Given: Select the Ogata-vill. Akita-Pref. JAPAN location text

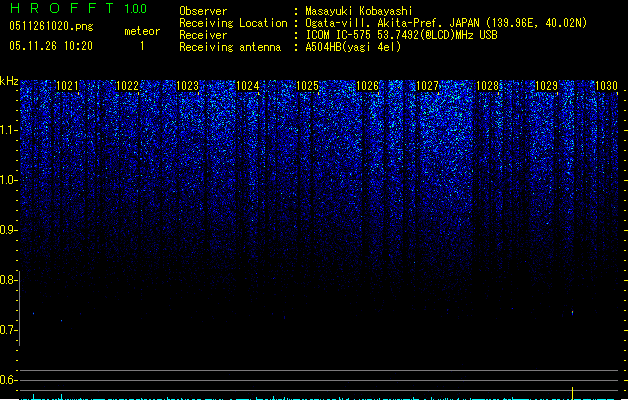Looking at the screenshot, I should coord(446,23).
